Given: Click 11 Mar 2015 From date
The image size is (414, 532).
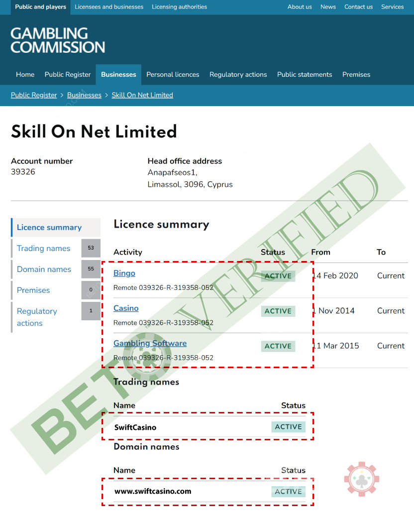Looking at the screenshot, I should click(335, 346).
